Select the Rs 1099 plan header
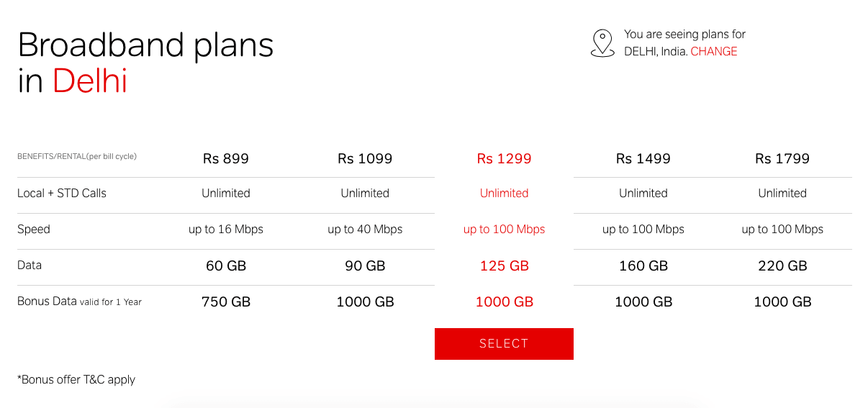Viewport: 868px width, 408px height. (365, 159)
